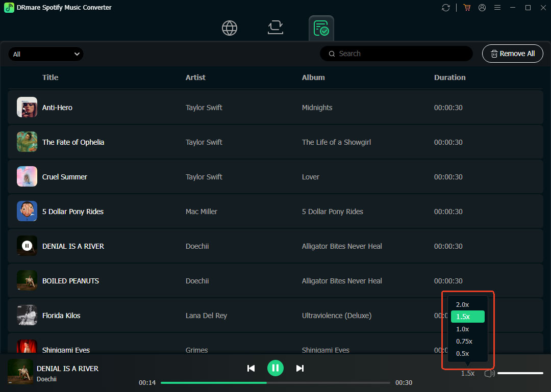The height and width of the screenshot is (392, 551).
Task: Minimize the DRmare window
Action: click(x=513, y=8)
